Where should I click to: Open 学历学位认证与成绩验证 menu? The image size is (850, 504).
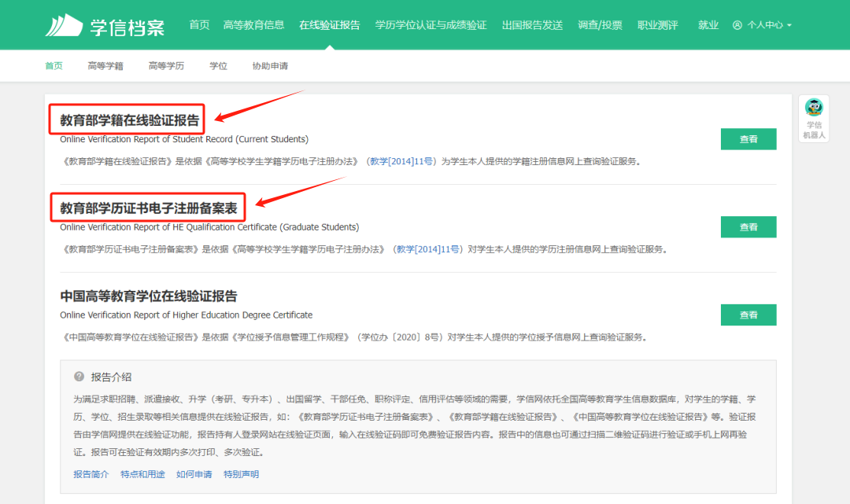431,25
